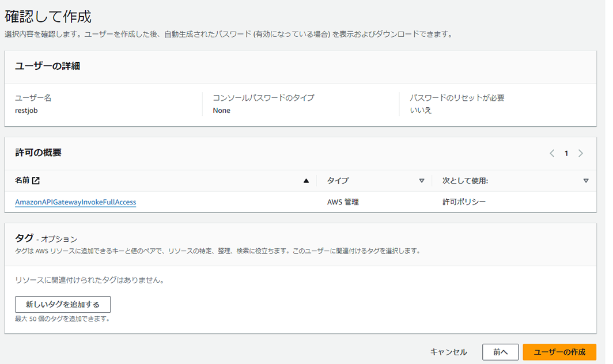Select page number 1 in pagination
The width and height of the screenshot is (613, 364).
click(x=566, y=153)
